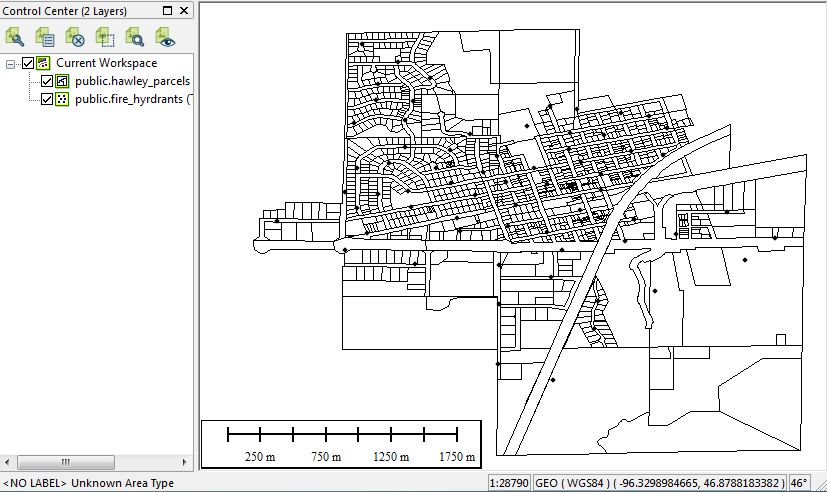Click the remove layer X icon

tap(75, 38)
